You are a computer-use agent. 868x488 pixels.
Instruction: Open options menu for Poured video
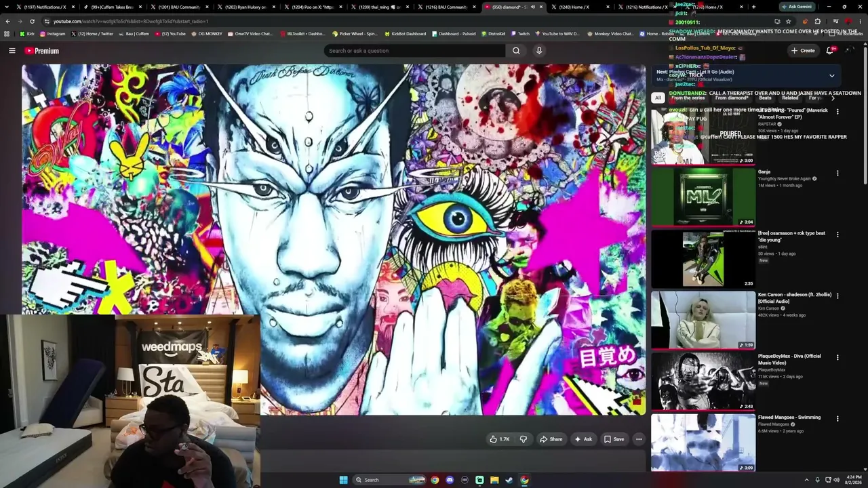tap(837, 112)
